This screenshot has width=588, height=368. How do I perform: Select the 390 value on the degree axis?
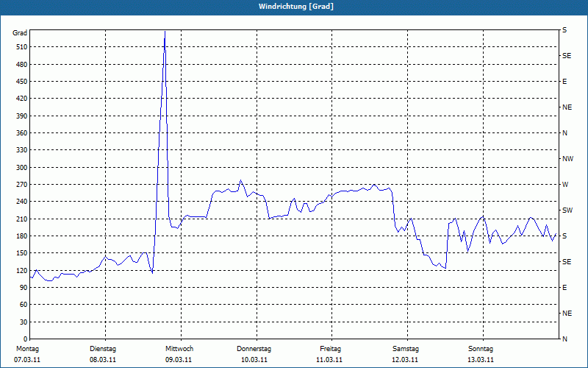tap(22, 116)
